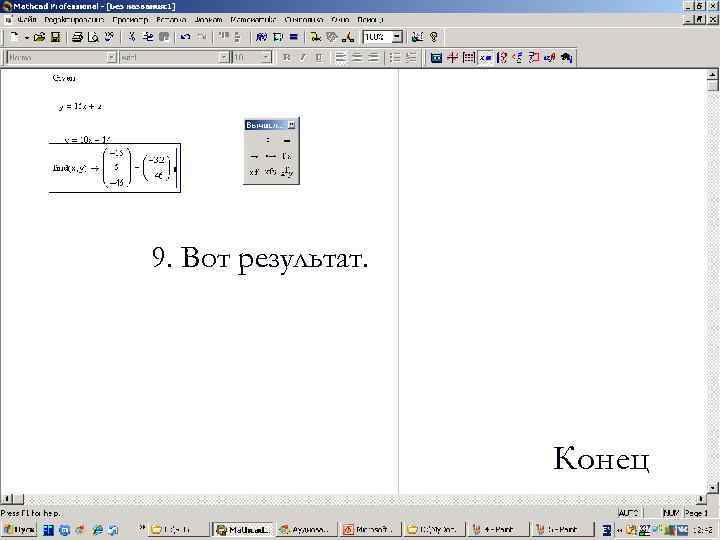
Task: Set center text alignment
Action: point(357,57)
